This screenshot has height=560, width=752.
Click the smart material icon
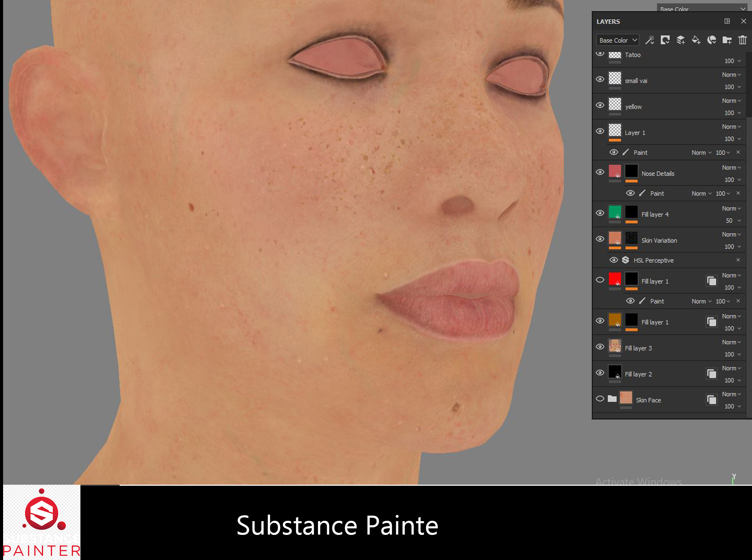[711, 40]
